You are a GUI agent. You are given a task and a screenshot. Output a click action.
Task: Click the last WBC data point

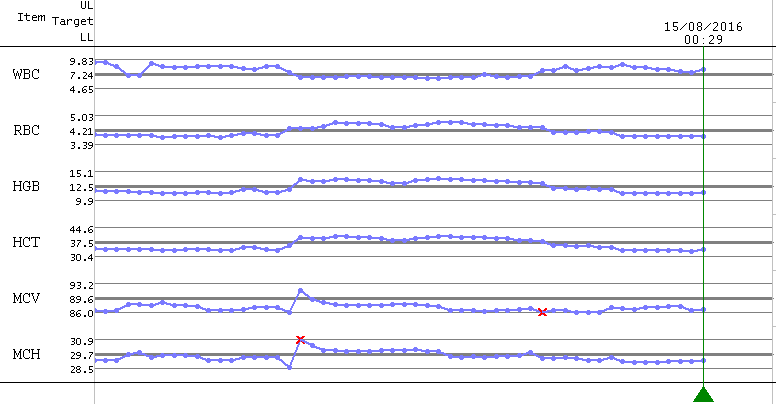(704, 70)
